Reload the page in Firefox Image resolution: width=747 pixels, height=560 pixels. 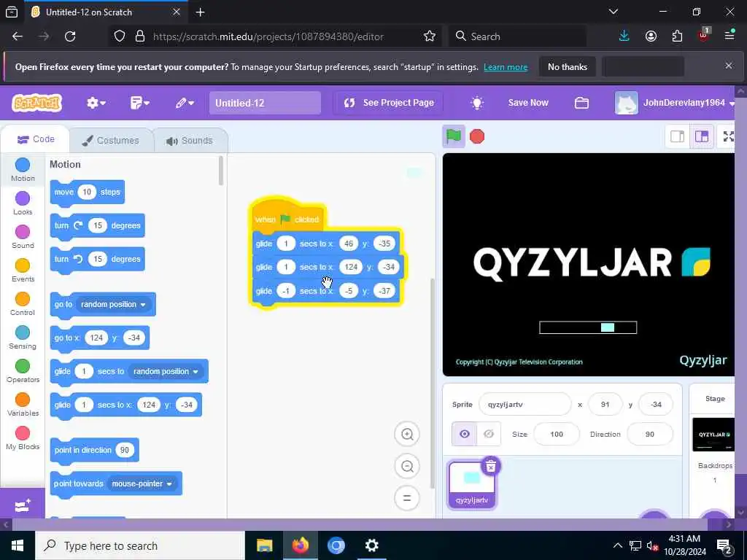coord(70,36)
